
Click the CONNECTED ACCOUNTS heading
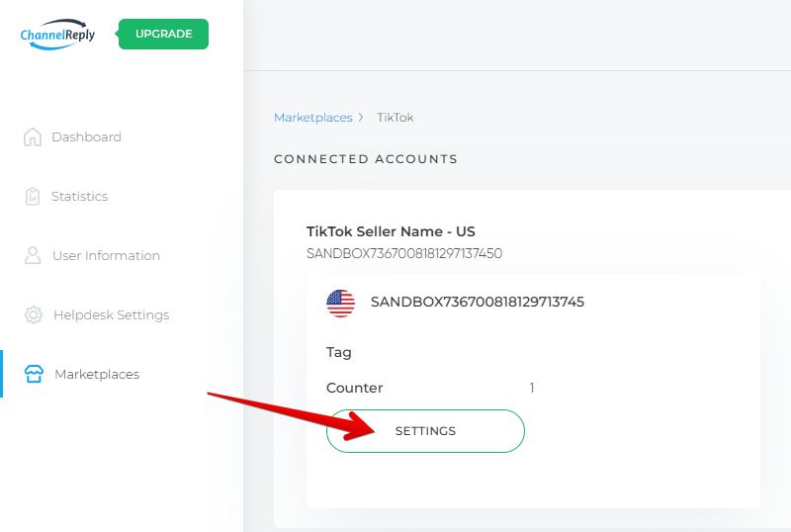[366, 159]
